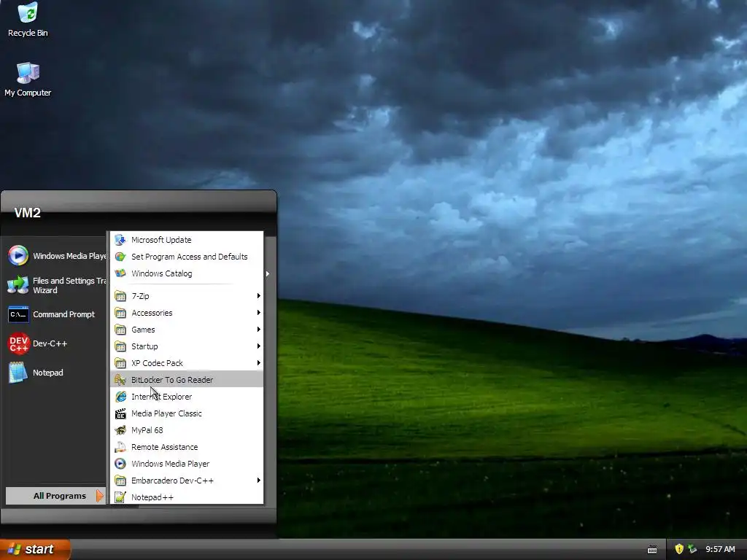The width and height of the screenshot is (747, 560).
Task: Click the Windows Media Player icon in programs list
Action: tap(120, 463)
